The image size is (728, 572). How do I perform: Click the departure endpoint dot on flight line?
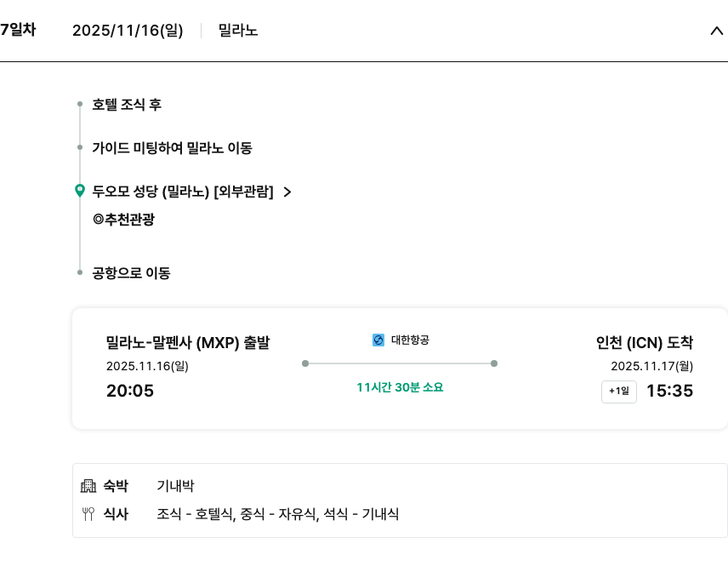[305, 363]
